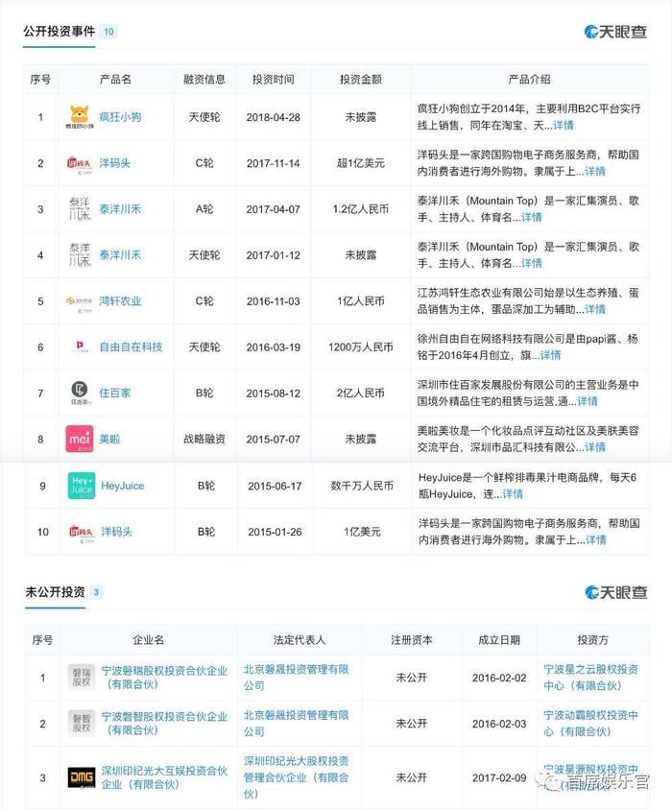Screen dimensions: 672x811
Task: Click the 天眼查 logo beside 公开投资事件
Action: 615,32
